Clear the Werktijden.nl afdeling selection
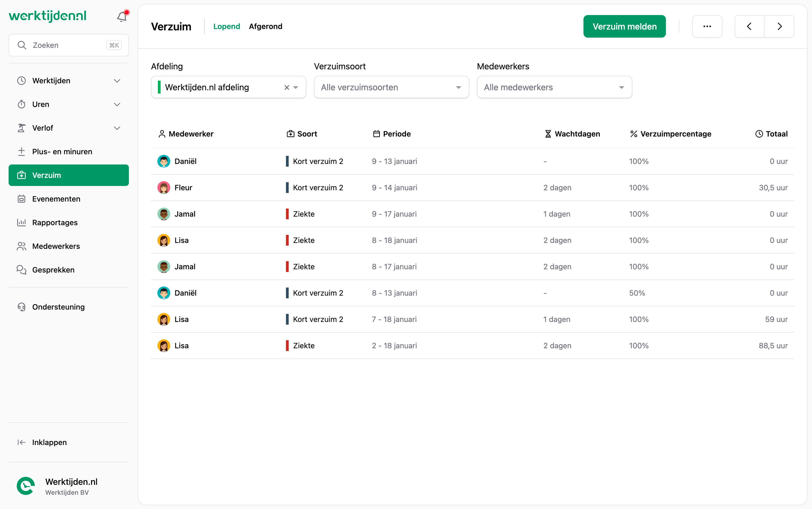The height and width of the screenshot is (509, 812). coord(287,88)
